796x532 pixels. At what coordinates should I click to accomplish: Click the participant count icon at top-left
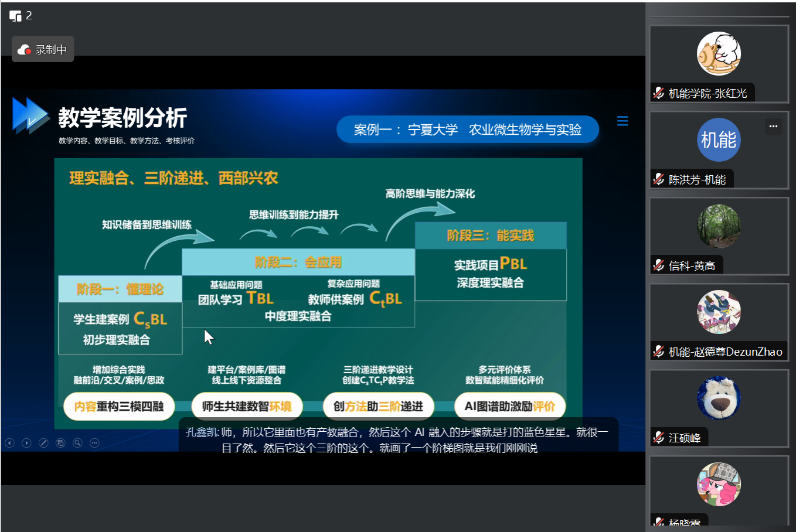[16, 16]
